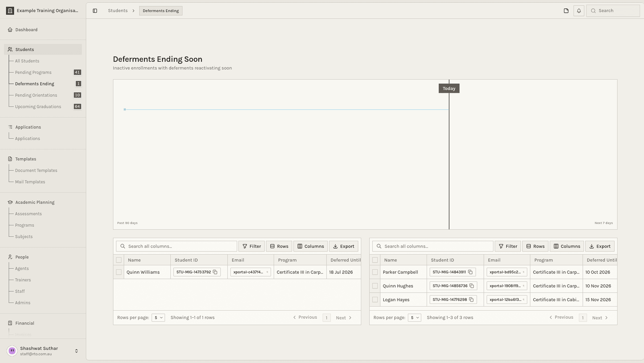Tick the Quinn Williams row checkbox
Image resolution: width=644 pixels, height=363 pixels.
click(x=119, y=272)
